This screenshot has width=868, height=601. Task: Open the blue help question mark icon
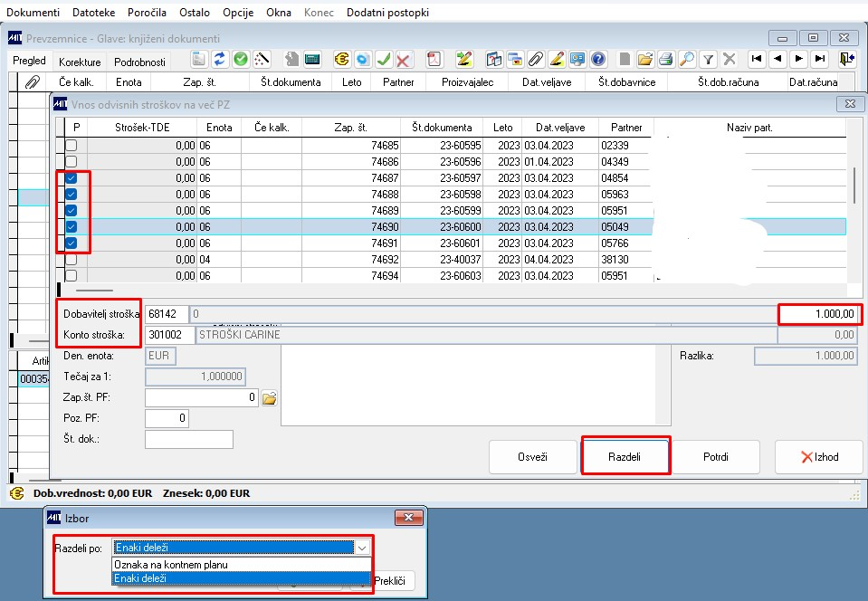[x=597, y=60]
